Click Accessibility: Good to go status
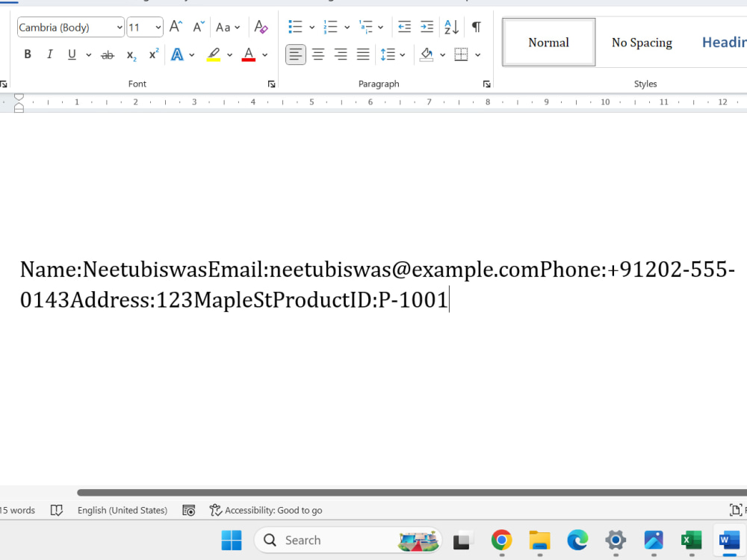 coord(266,511)
